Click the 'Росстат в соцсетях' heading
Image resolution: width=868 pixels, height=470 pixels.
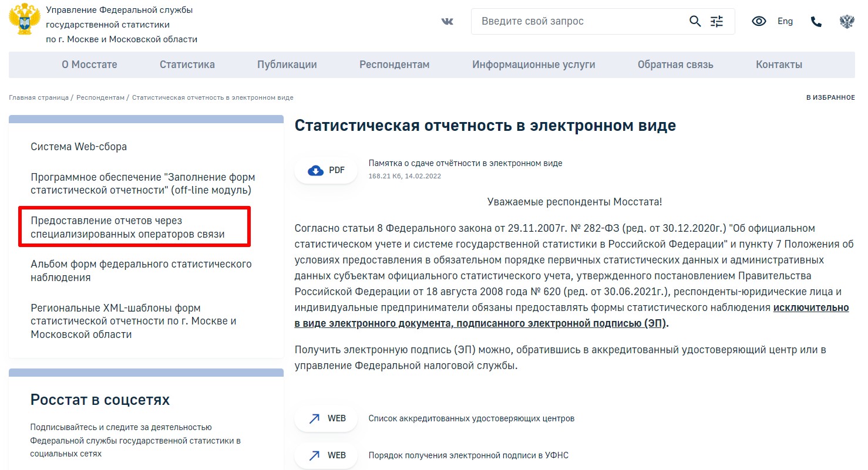[x=100, y=400]
